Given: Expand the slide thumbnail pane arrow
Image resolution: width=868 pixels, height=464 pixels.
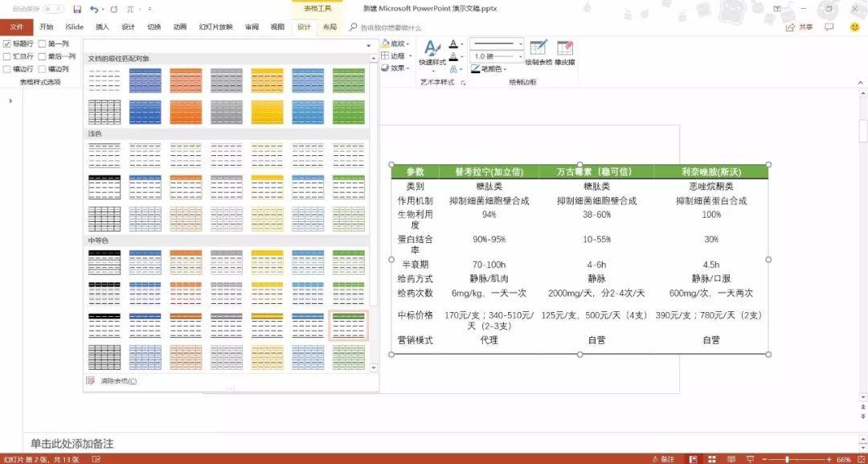Looking at the screenshot, I should (x=10, y=101).
